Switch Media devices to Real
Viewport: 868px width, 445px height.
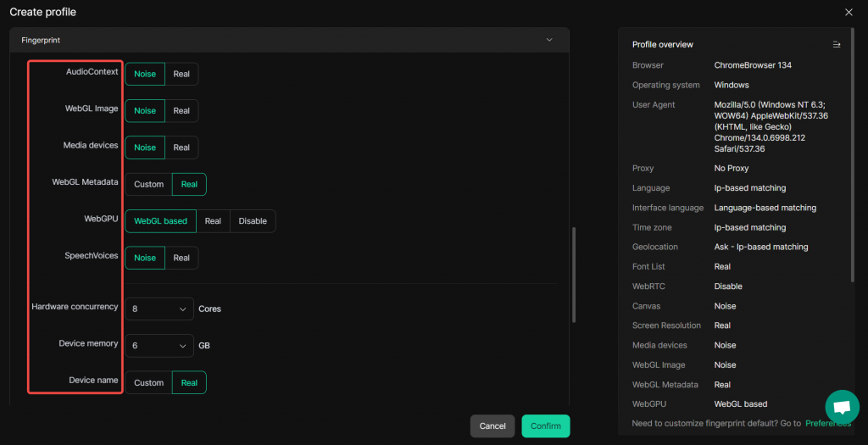[181, 147]
